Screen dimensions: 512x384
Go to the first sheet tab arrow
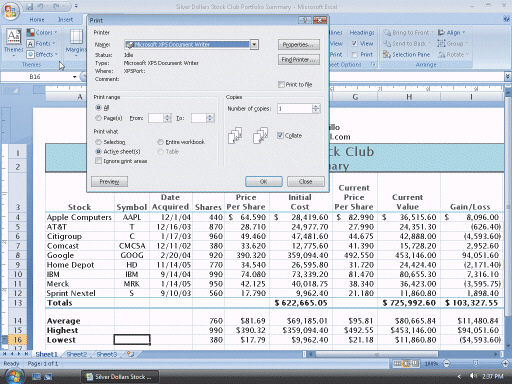point(4,354)
